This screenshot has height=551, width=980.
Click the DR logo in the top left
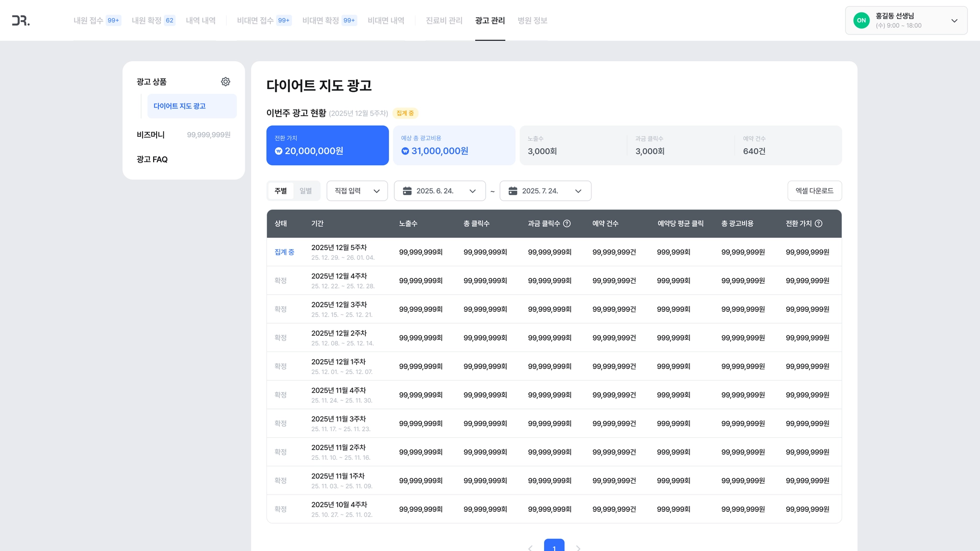21,21
